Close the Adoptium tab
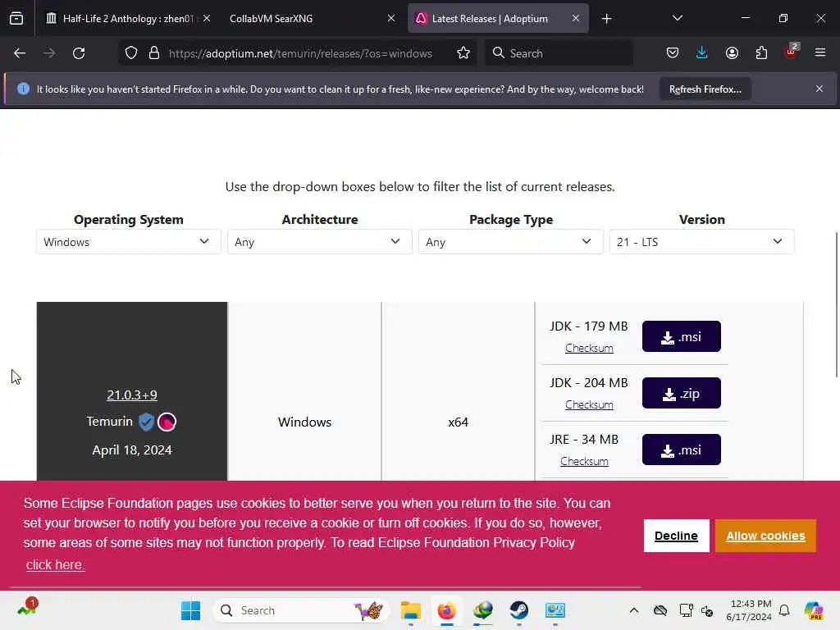 575,18
